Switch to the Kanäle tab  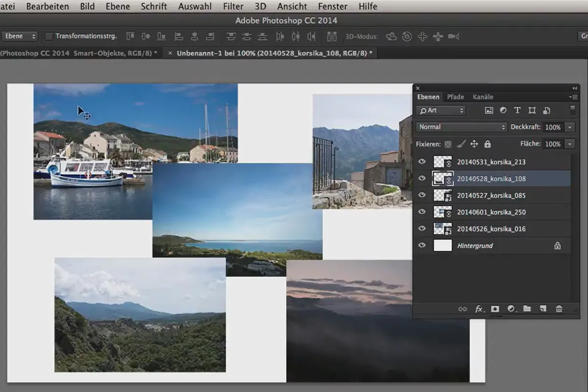[483, 97]
